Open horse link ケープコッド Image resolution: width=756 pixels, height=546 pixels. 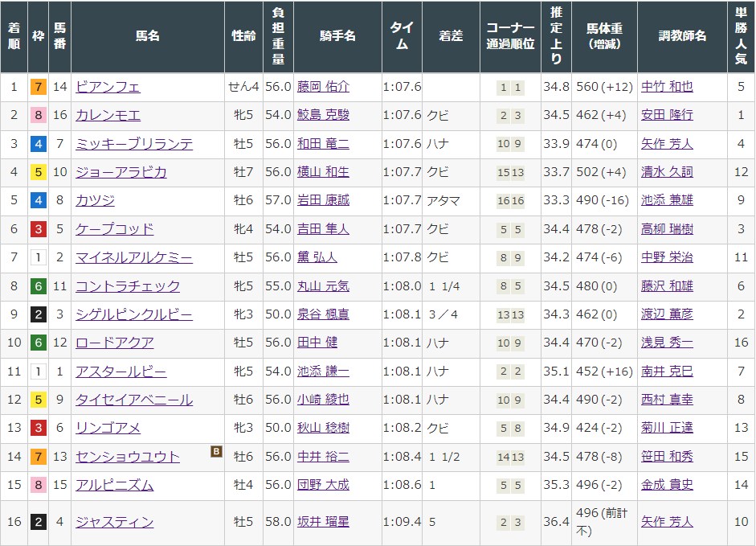tap(115, 229)
